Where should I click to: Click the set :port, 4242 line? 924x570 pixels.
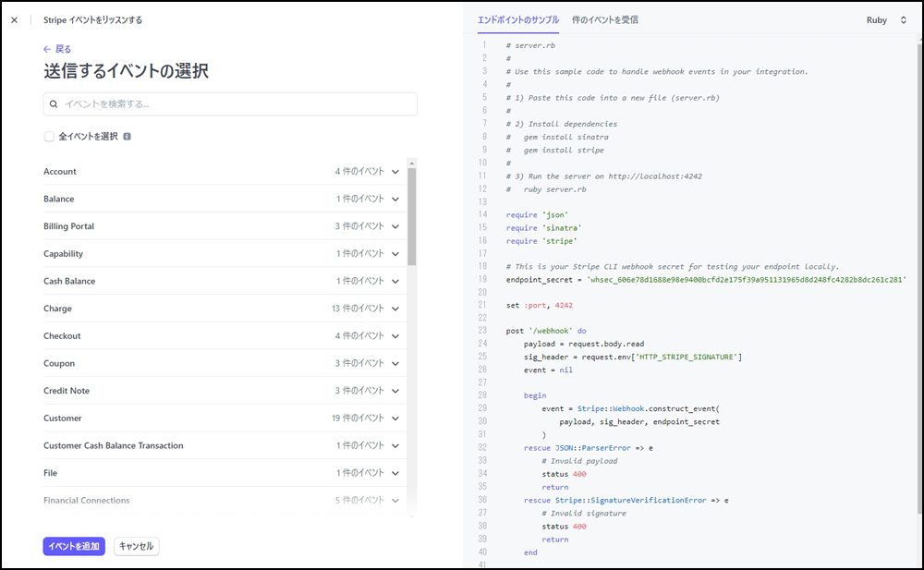click(x=540, y=306)
